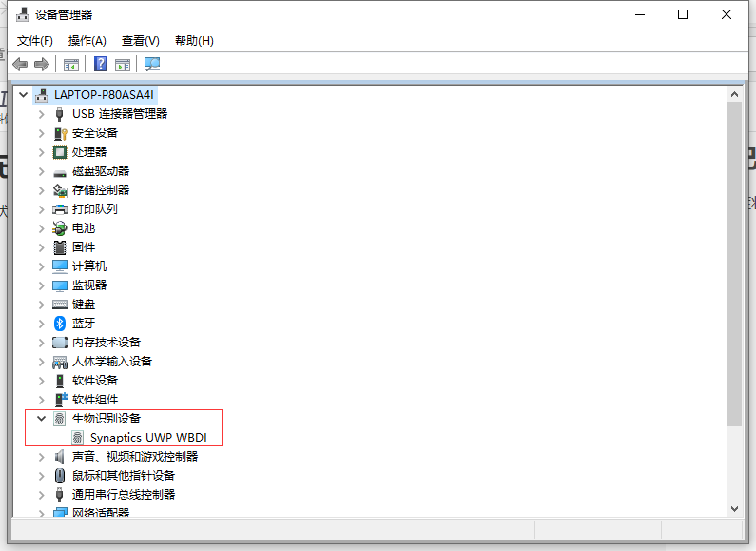Click the 处理器 chip icon
This screenshot has height=551, width=756.
click(60, 152)
